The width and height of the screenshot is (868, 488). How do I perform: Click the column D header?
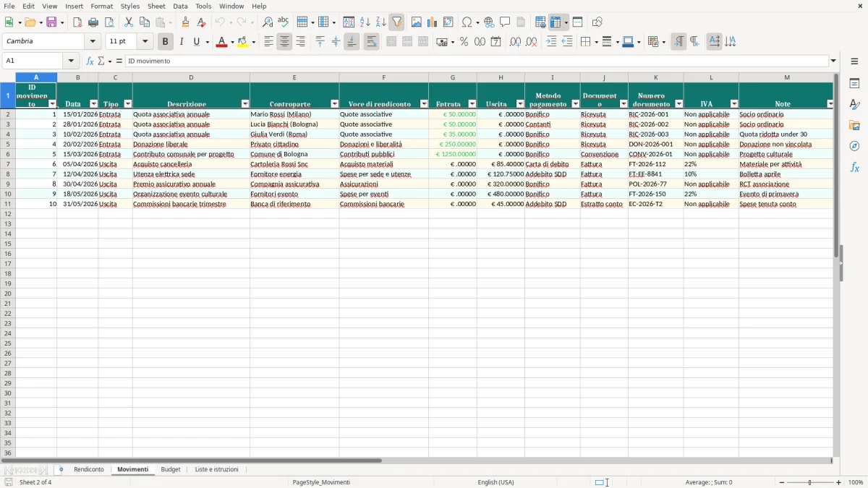pyautogui.click(x=191, y=77)
